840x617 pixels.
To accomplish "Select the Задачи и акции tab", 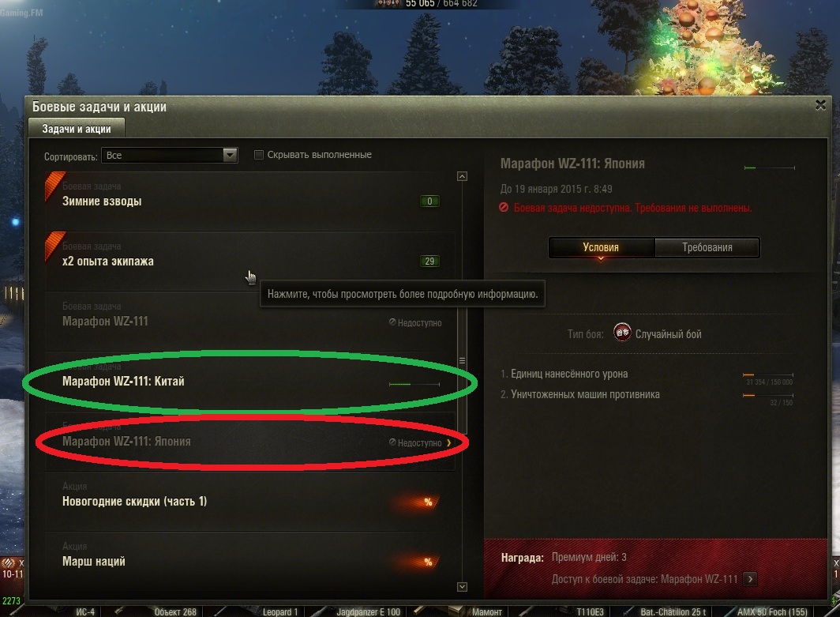I will [x=77, y=129].
